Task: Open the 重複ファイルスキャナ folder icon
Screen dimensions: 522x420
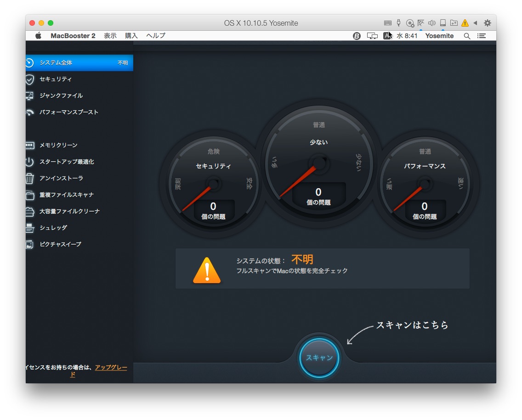Action: point(29,195)
